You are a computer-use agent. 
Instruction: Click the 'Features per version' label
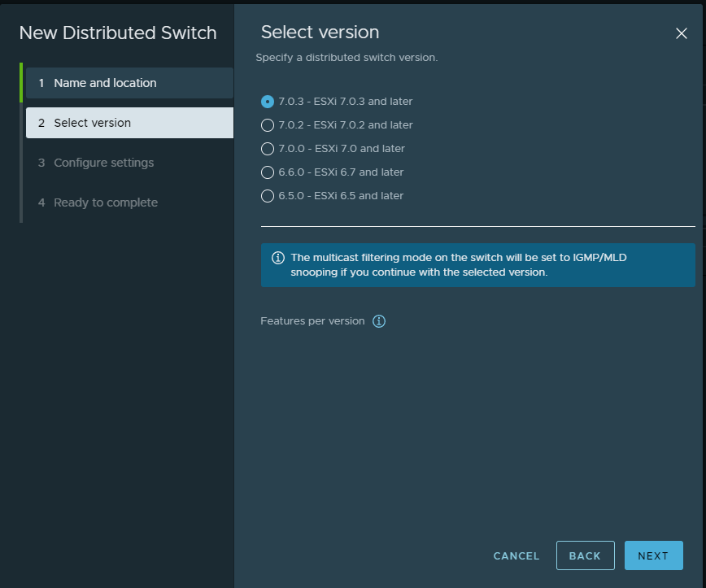click(x=312, y=321)
